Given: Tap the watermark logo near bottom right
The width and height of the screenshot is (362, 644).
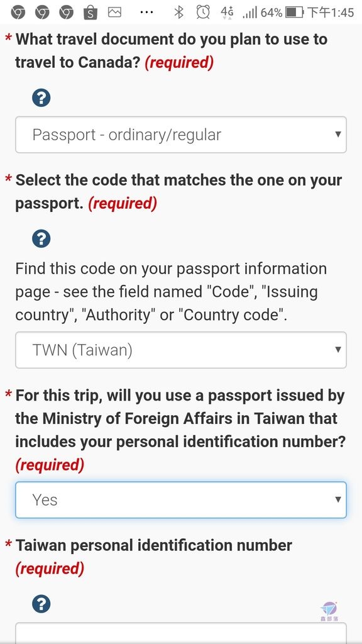Looking at the screenshot, I should pos(328,611).
